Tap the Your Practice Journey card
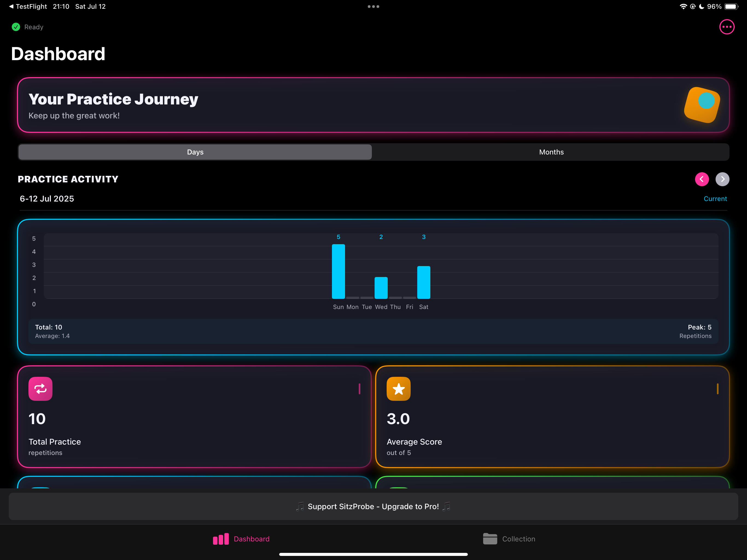 tap(373, 105)
